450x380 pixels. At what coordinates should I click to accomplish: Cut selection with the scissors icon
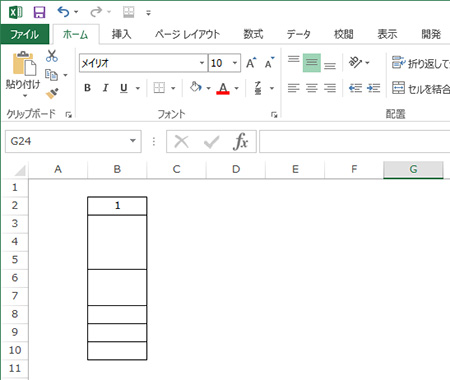coord(52,56)
